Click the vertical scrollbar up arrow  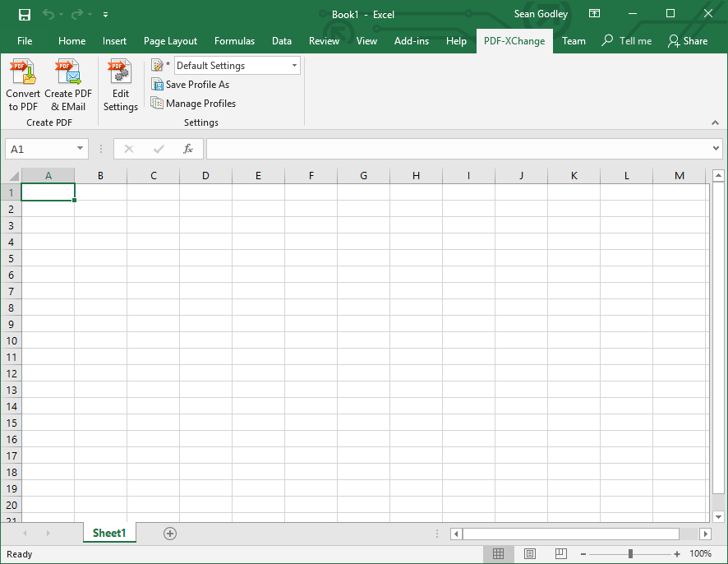[718, 176]
